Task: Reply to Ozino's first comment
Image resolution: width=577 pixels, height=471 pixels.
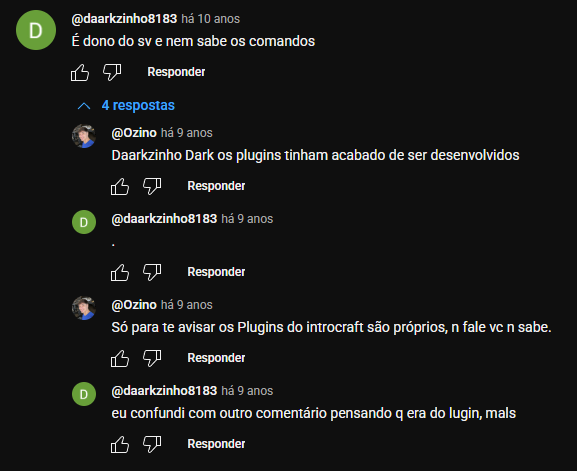Action: tap(216, 186)
